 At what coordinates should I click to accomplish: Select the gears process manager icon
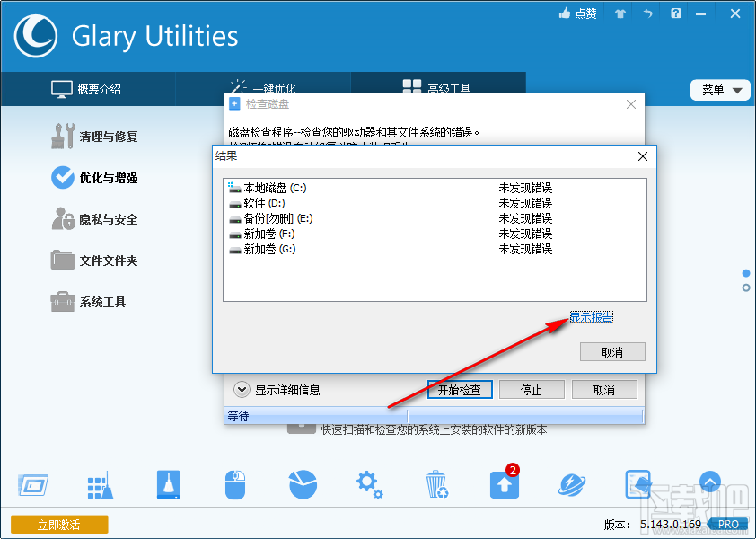(369, 483)
